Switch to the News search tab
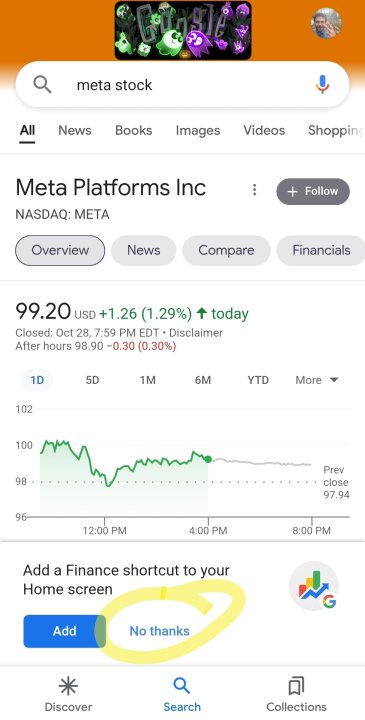The width and height of the screenshot is (365, 720). [x=75, y=130]
